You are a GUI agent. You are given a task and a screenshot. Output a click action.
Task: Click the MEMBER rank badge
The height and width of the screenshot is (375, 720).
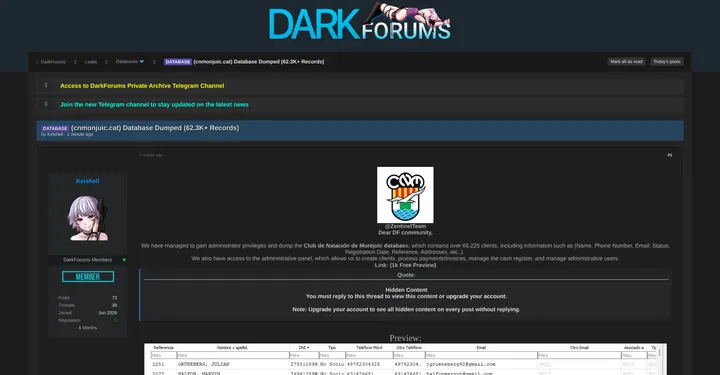[88, 277]
